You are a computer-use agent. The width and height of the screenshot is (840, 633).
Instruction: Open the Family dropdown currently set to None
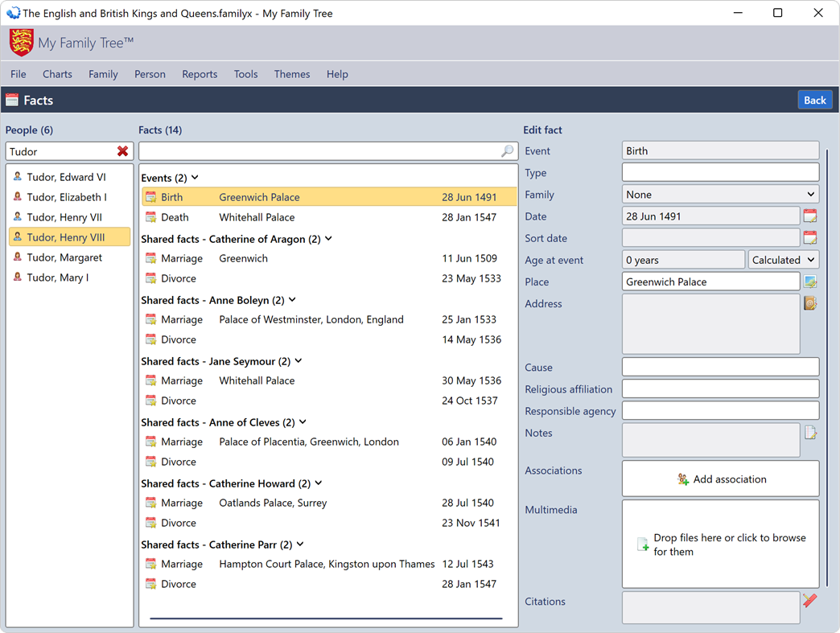pos(719,194)
